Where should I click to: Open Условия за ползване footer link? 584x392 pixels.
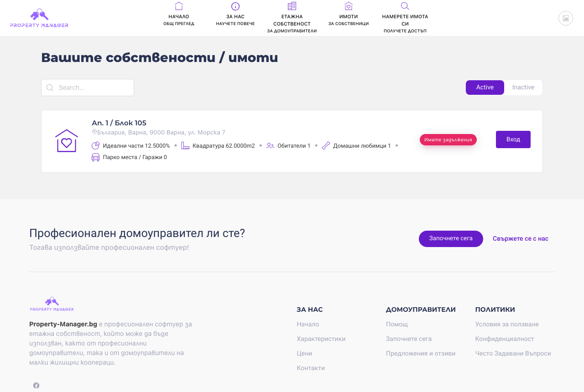point(507,325)
